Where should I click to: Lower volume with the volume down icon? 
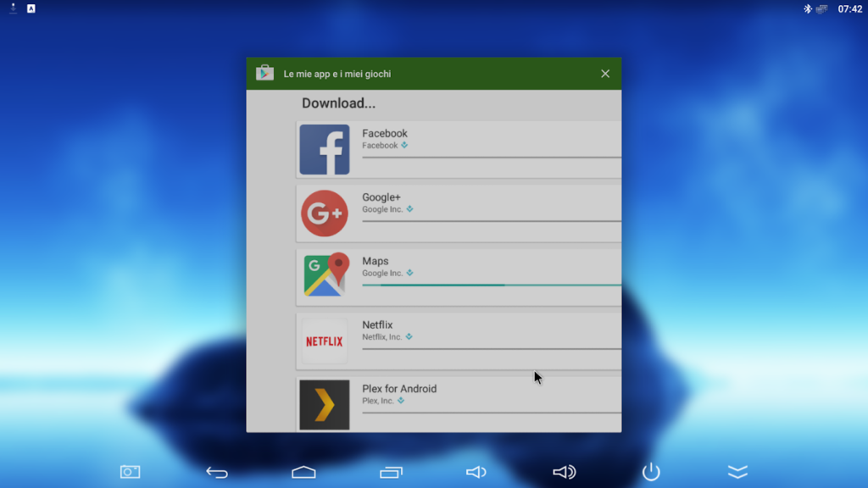coord(476,472)
